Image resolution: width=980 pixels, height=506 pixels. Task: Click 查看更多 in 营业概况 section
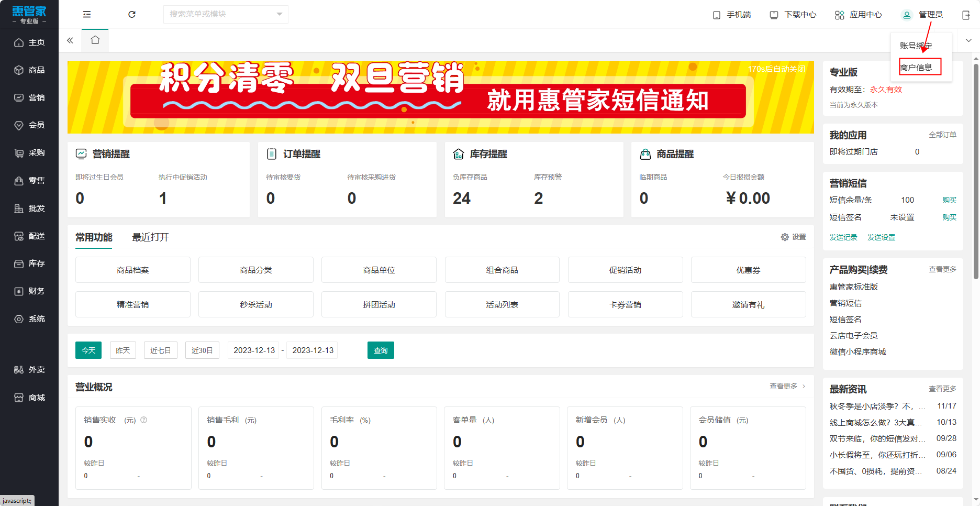787,386
